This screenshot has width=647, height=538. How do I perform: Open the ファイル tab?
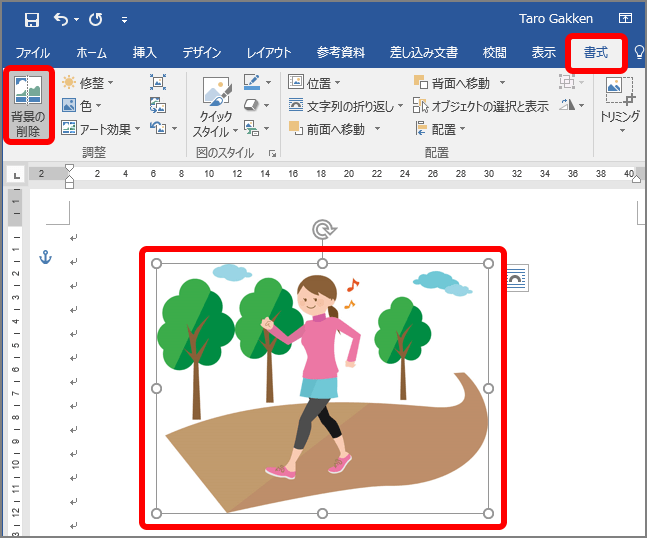(33, 53)
